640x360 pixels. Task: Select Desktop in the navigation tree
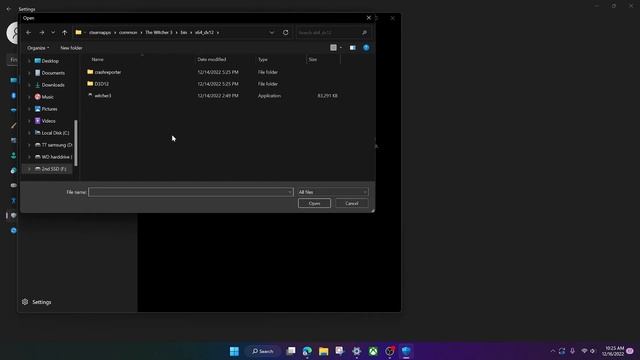50,61
